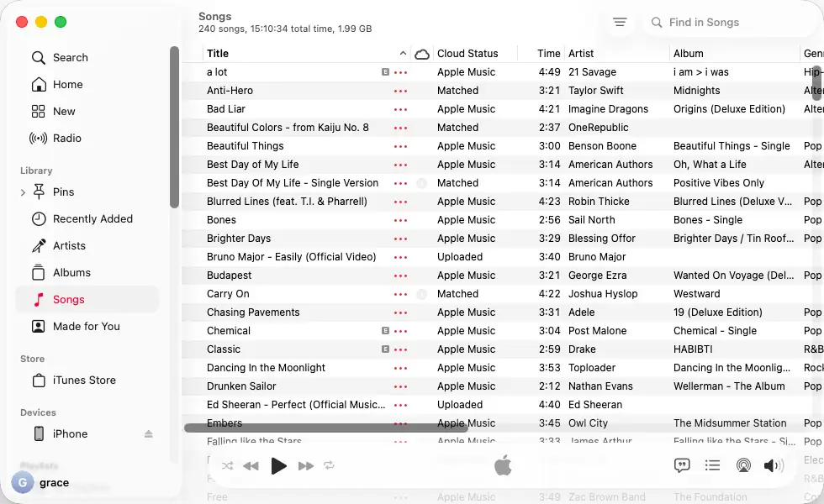
Task: Open grace account profile
Action: [x=41, y=482]
